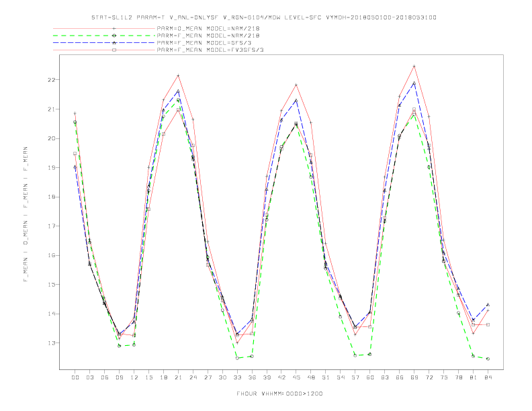Screen dimensions: 532x411
Task: Click O_MEAN plus peak point at hour 21
Action: click(x=178, y=75)
